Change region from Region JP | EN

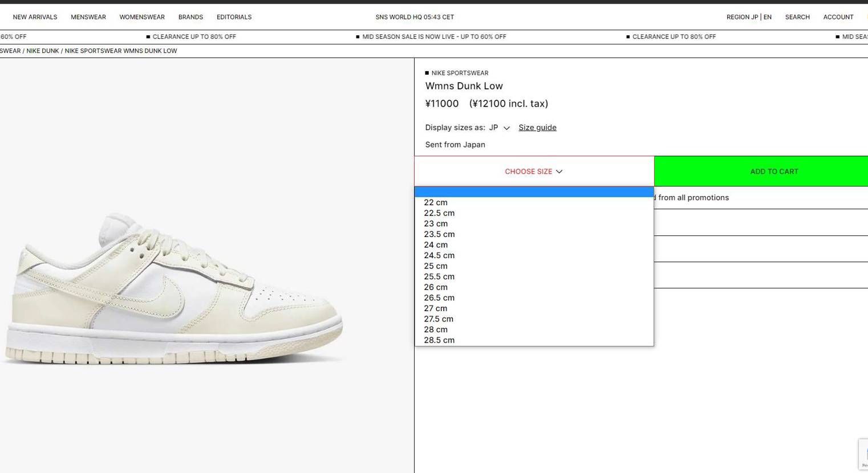coord(749,17)
